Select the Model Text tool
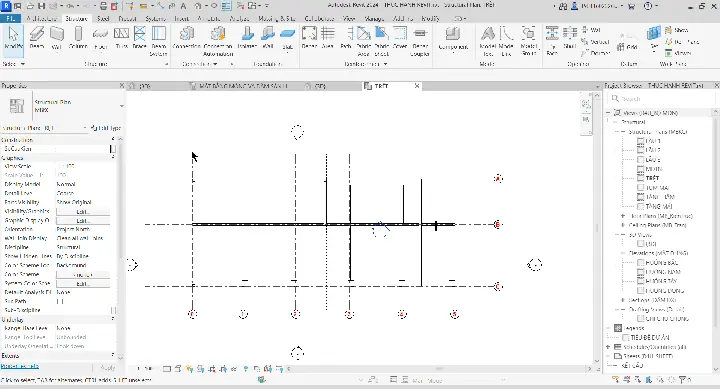This screenshot has height=389, width=720. [x=488, y=41]
